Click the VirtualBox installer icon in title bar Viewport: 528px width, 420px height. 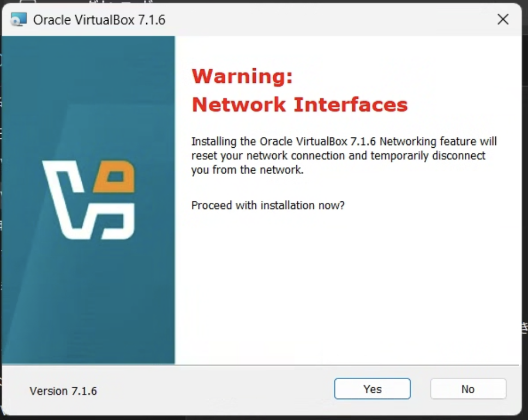(18, 20)
